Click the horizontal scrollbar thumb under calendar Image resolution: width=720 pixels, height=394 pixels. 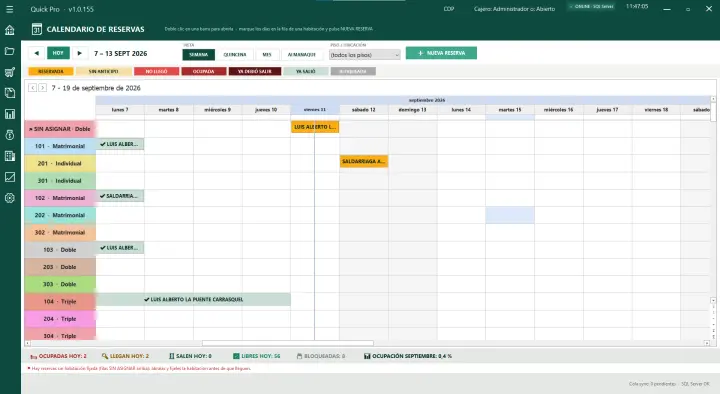point(288,343)
